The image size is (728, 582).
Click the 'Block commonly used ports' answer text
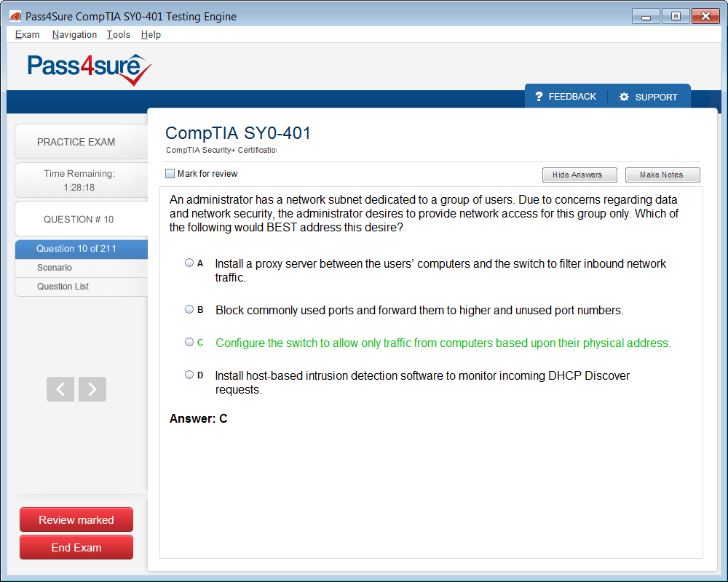click(419, 310)
